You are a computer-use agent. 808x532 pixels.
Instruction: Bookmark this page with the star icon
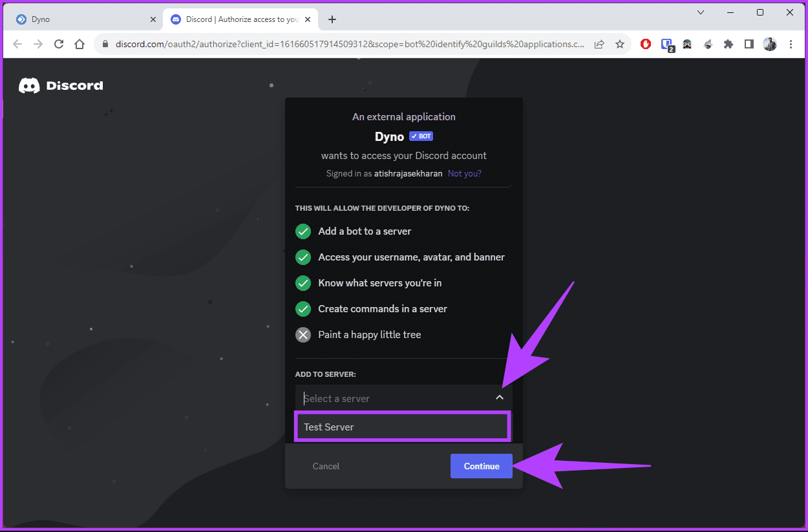pos(620,44)
